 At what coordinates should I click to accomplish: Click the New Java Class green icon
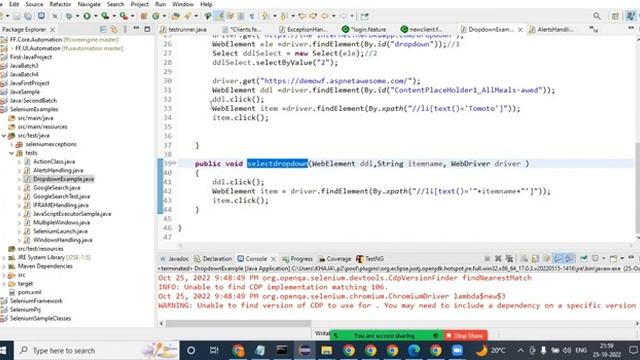[156, 16]
